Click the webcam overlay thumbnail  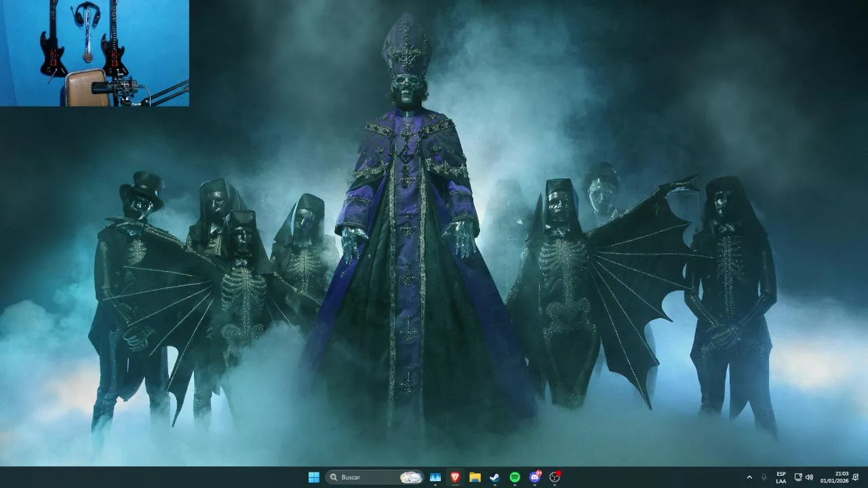coord(94,53)
